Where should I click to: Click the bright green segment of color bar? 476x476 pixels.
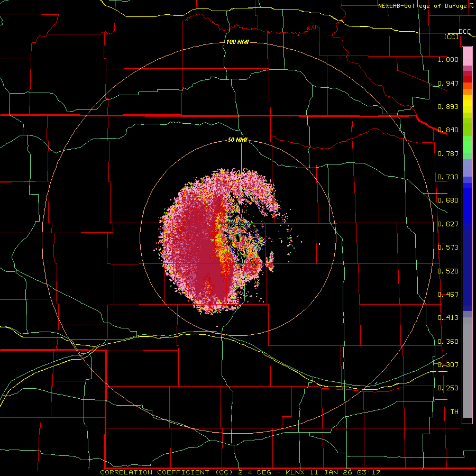pyautogui.click(x=467, y=144)
